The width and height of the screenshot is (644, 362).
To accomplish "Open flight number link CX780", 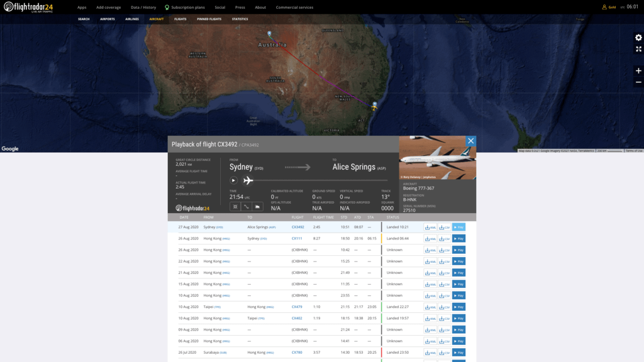I will (297, 353).
